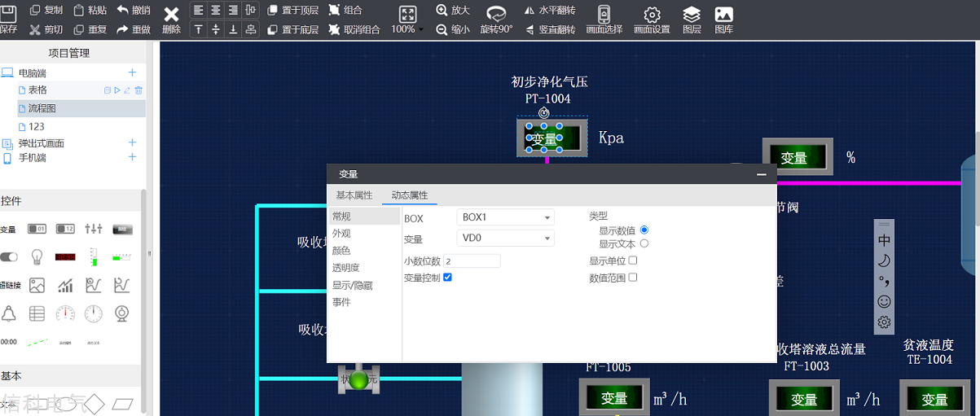Click 取消组合 ungroup button
Viewport: 980px width, 416px height.
point(354,29)
